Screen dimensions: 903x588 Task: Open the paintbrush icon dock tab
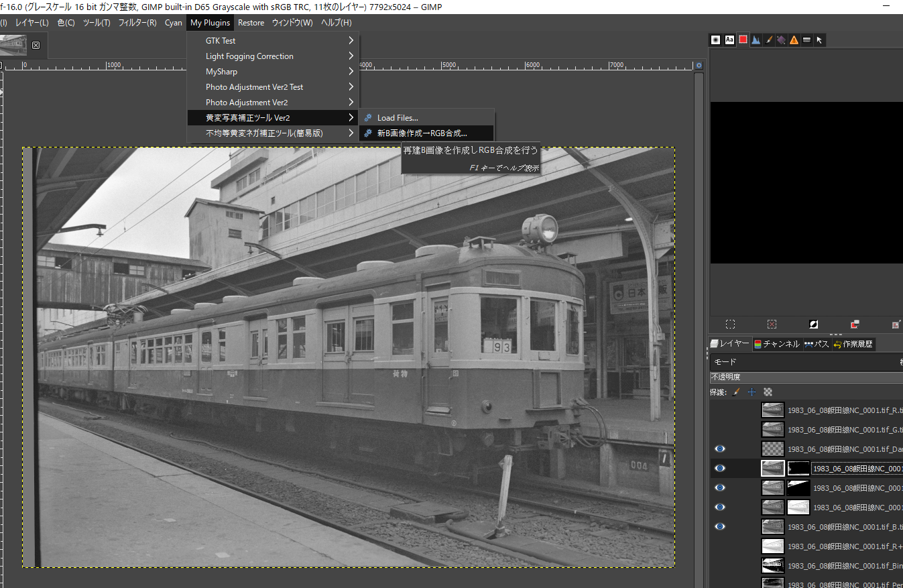point(768,40)
